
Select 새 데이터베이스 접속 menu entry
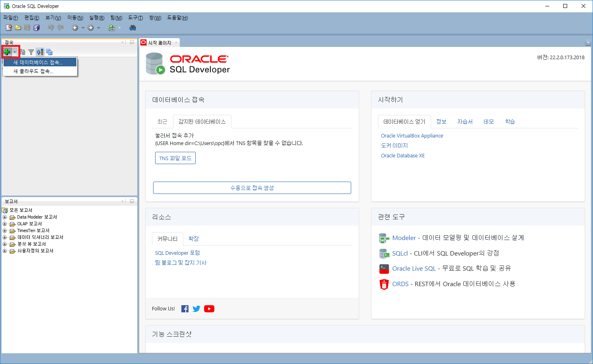click(40, 62)
